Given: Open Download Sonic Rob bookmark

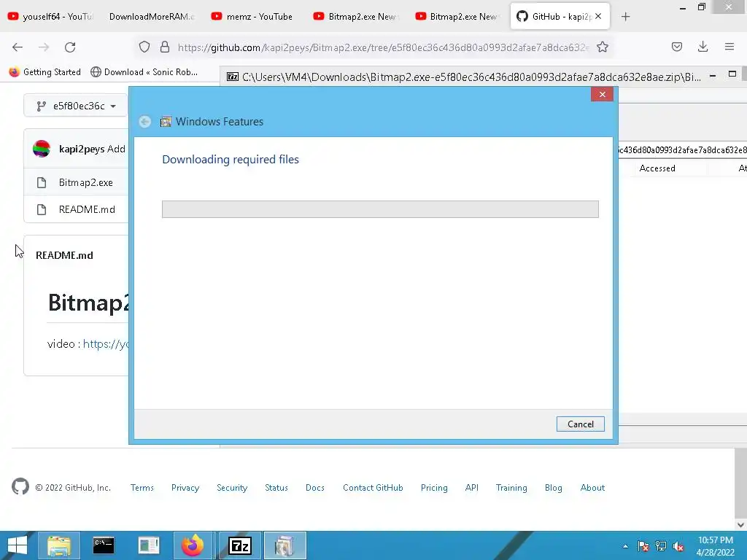Looking at the screenshot, I should tap(144, 72).
